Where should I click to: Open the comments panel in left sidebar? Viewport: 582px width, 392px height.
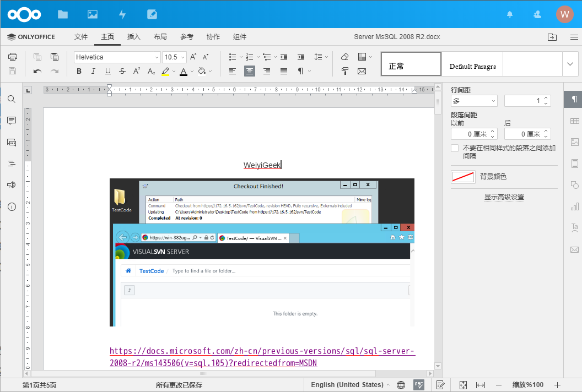click(x=12, y=121)
